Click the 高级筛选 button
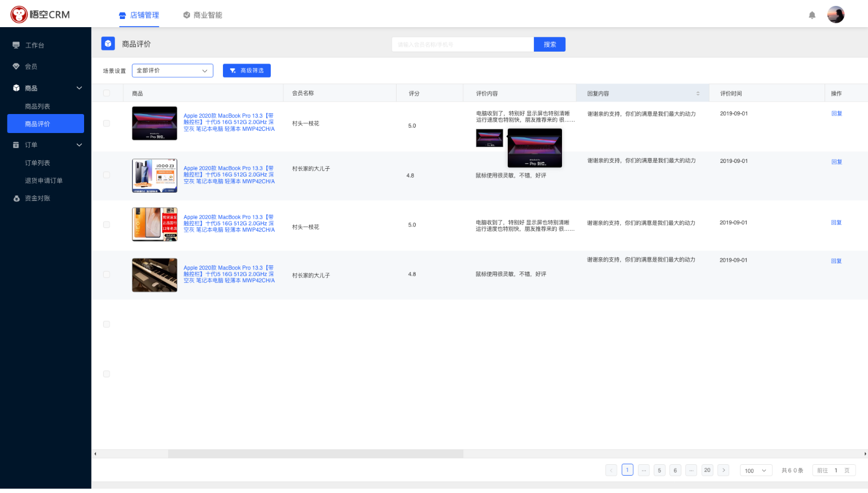The height and width of the screenshot is (493, 868). (x=247, y=71)
